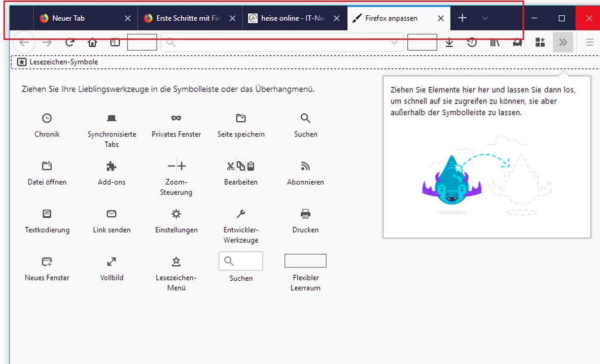Click the Chronik clock icon
Screen dimensions: 600x364
coord(47,118)
